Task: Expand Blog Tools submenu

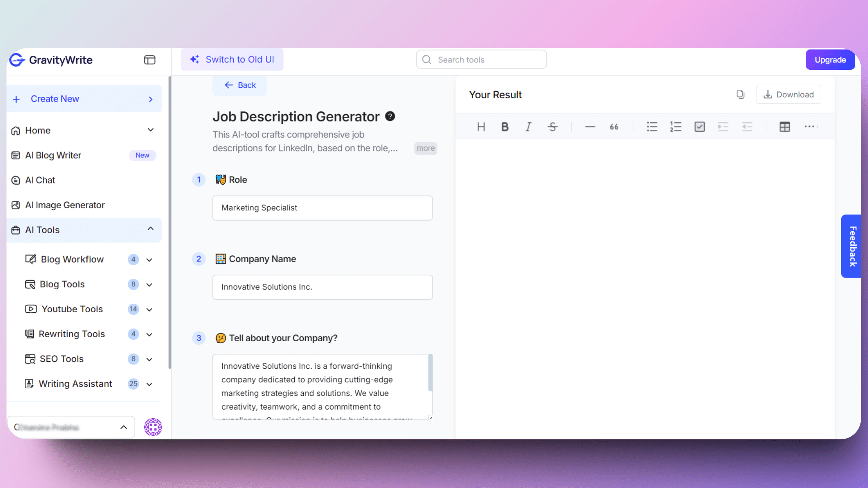Action: pyautogui.click(x=149, y=285)
